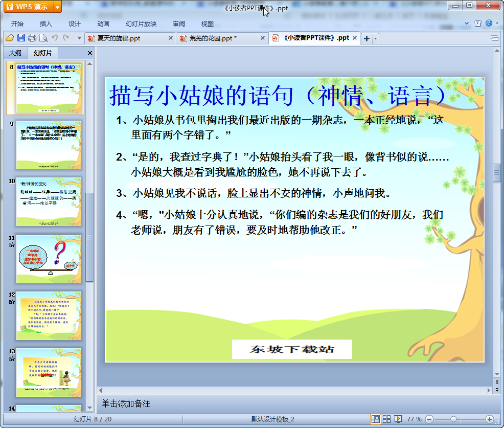Viewport: 504px width, 428px height.
Task: Select slide 8 thumbnail
Action: (49, 88)
